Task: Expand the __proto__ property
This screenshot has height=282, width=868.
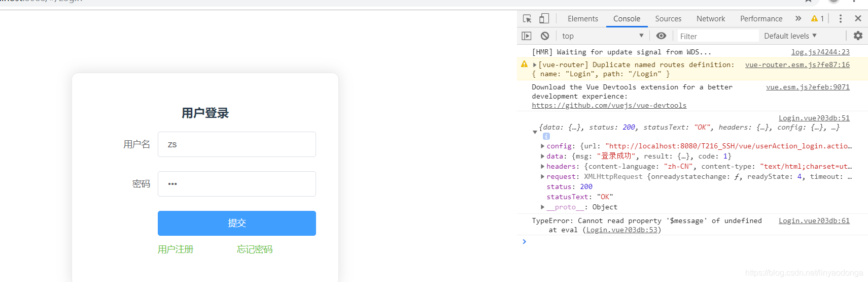Action: [543, 207]
